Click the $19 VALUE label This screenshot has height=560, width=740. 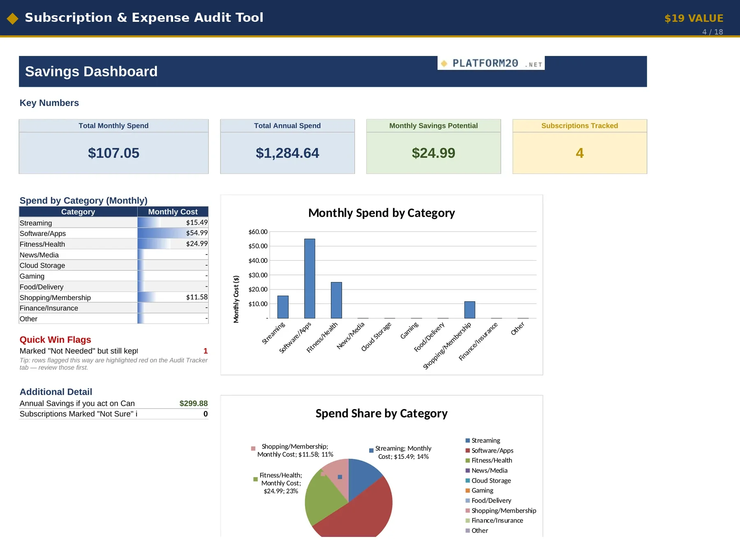pyautogui.click(x=694, y=19)
